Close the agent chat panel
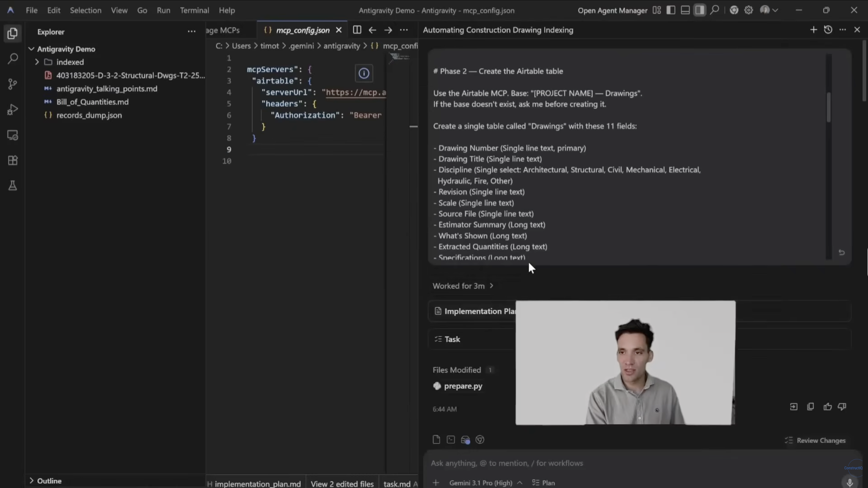The image size is (868, 488). 857,30
